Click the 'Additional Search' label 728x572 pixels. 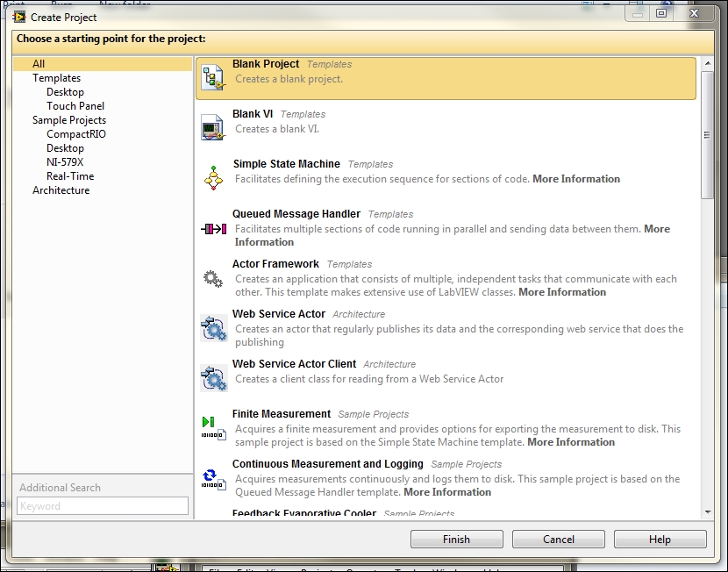point(60,488)
